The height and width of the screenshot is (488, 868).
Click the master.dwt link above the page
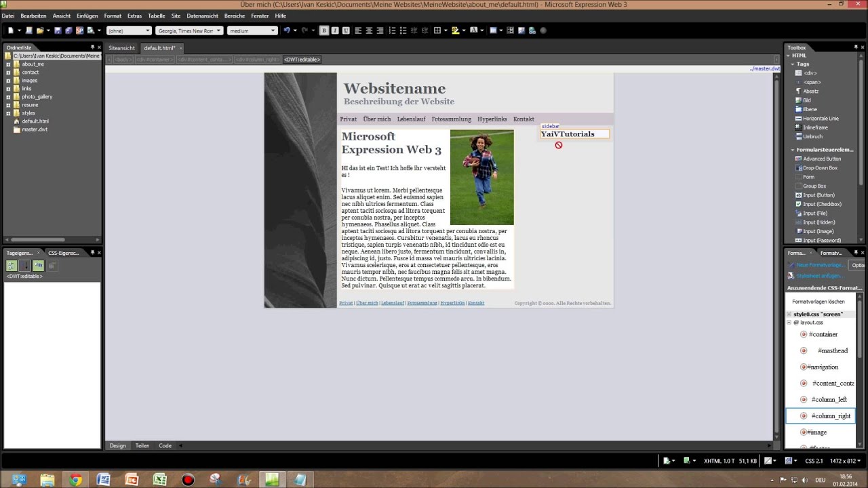pyautogui.click(x=765, y=68)
